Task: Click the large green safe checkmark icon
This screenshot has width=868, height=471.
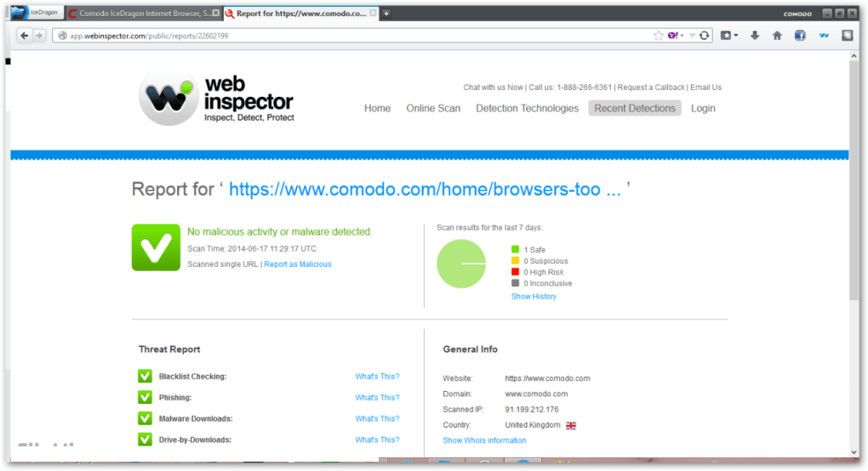Action: (x=156, y=247)
